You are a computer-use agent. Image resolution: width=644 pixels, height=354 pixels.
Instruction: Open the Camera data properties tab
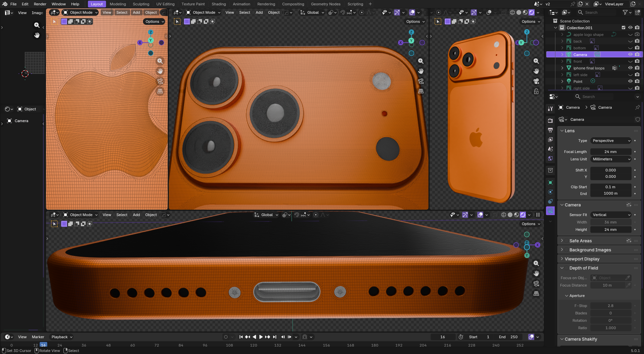[x=550, y=211]
